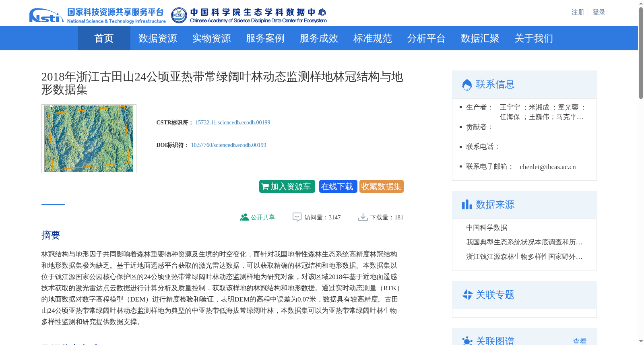
Task: Open the CSTR identifier link
Action: tap(233, 122)
